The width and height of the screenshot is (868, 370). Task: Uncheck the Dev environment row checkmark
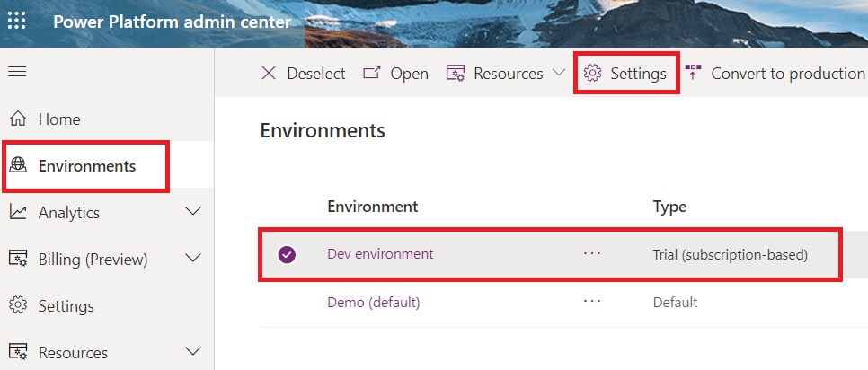point(287,255)
